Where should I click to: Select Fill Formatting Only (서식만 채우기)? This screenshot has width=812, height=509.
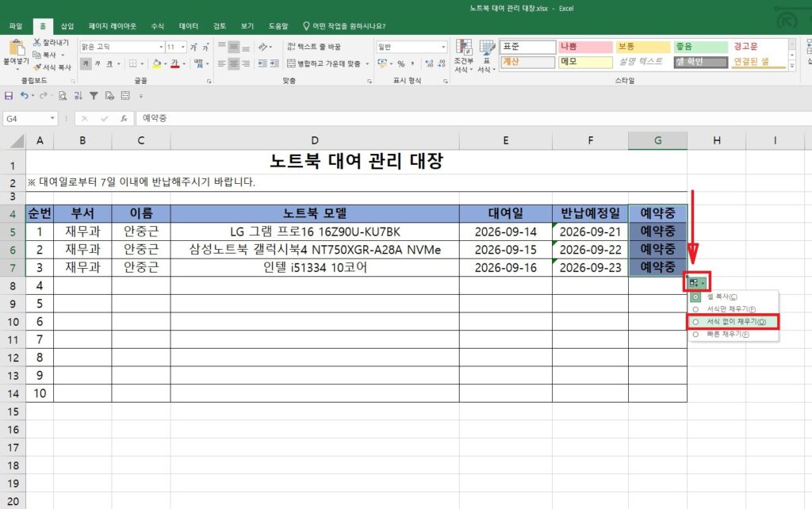733,309
